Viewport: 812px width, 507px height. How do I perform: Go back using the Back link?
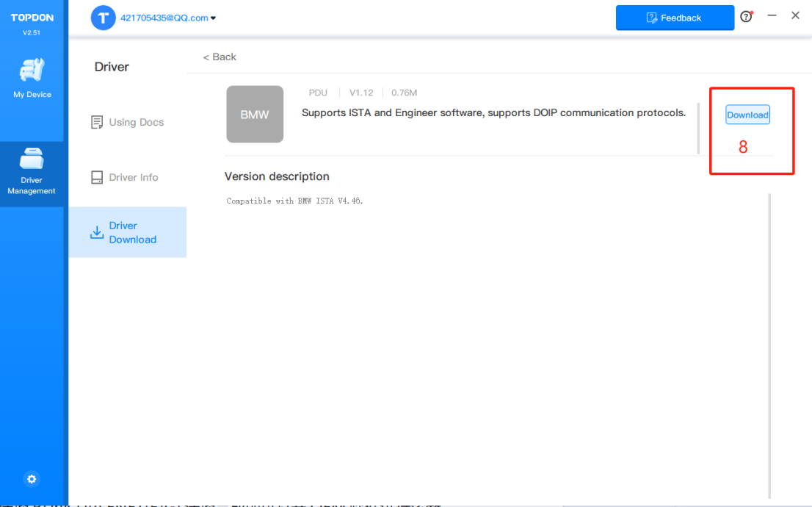click(x=220, y=57)
